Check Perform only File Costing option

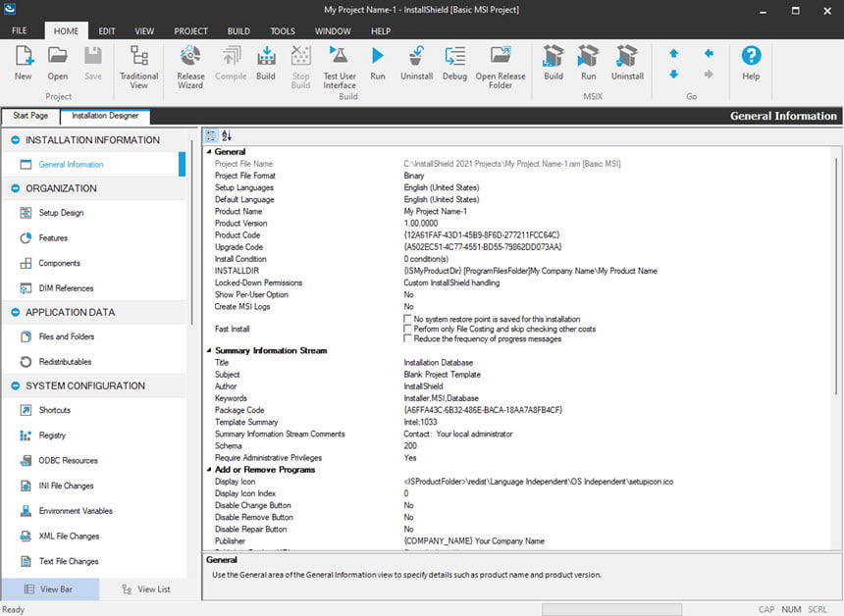(407, 329)
